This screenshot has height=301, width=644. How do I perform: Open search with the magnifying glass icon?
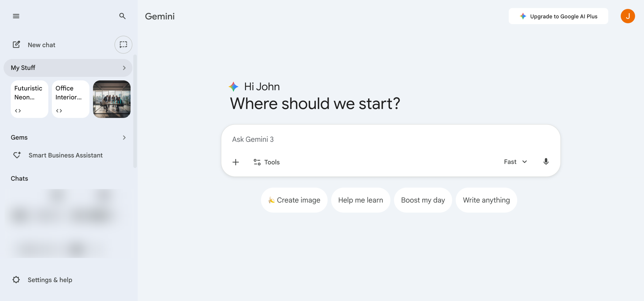pos(122,16)
